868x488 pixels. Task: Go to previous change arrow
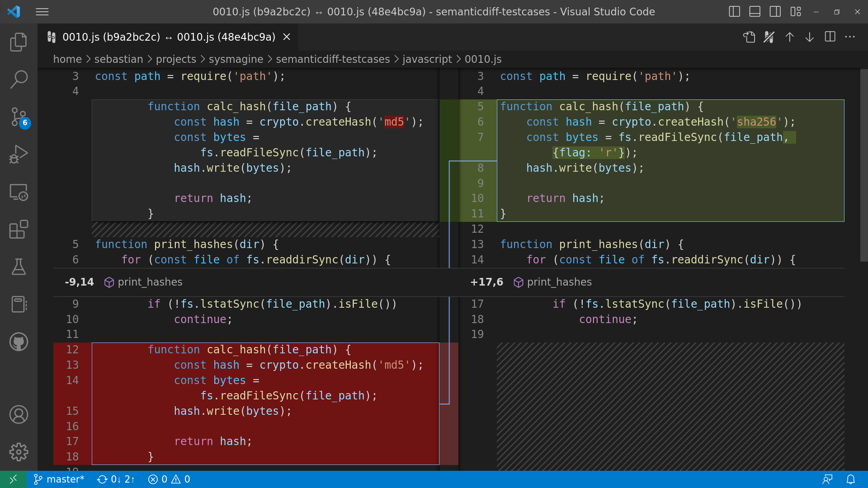coord(790,37)
